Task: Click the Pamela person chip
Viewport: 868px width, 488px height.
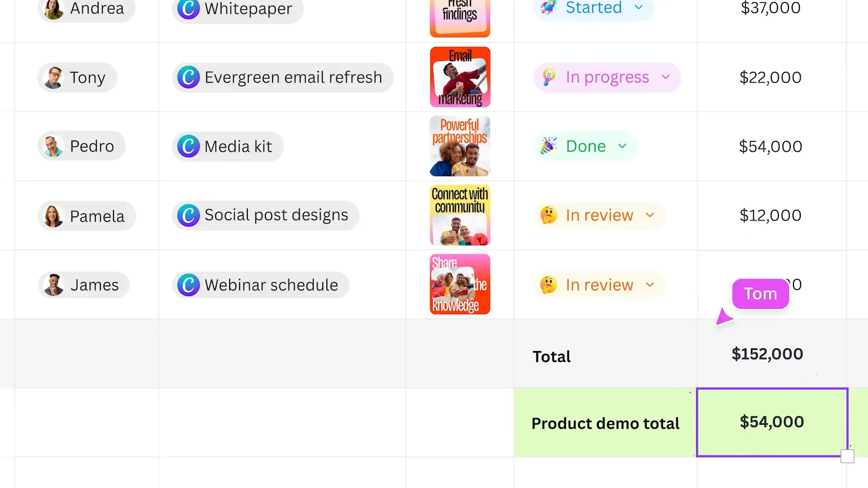Action: point(86,216)
